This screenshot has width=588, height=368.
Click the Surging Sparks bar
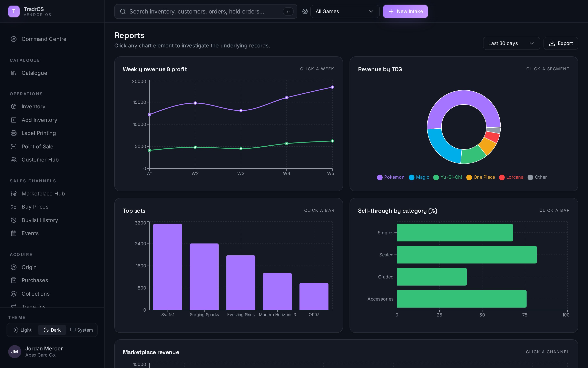[x=204, y=277]
